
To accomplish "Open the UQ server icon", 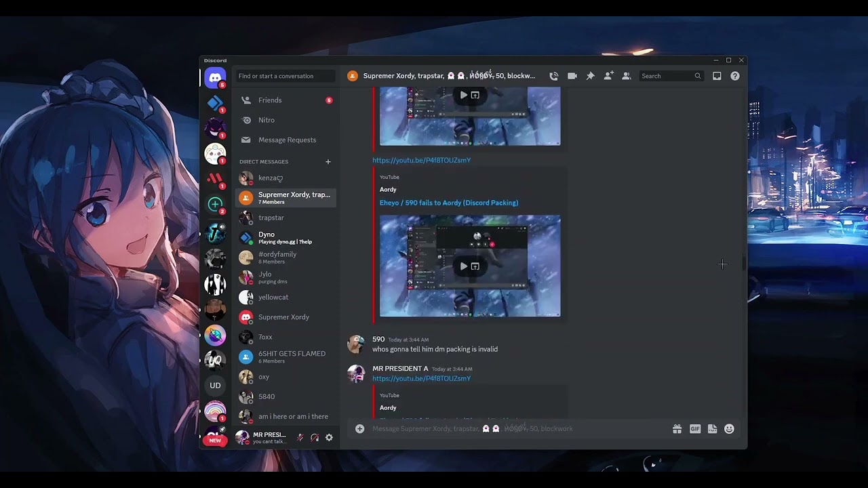I will (215, 361).
